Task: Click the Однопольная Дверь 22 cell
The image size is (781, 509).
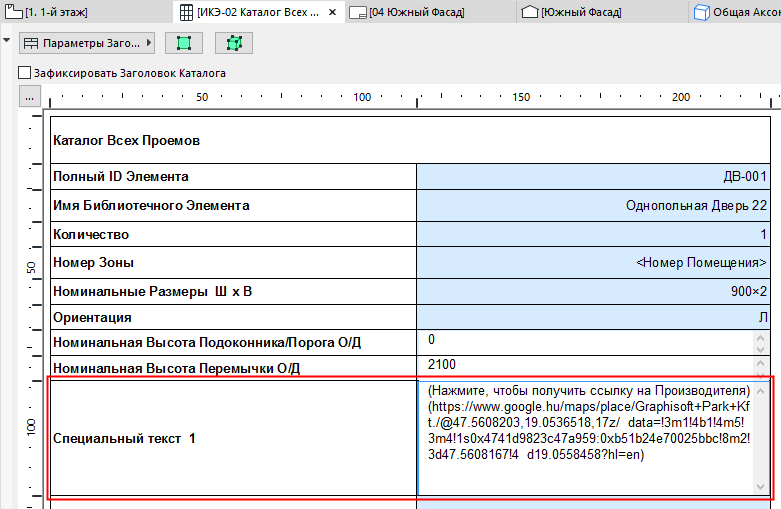Action: click(x=593, y=205)
